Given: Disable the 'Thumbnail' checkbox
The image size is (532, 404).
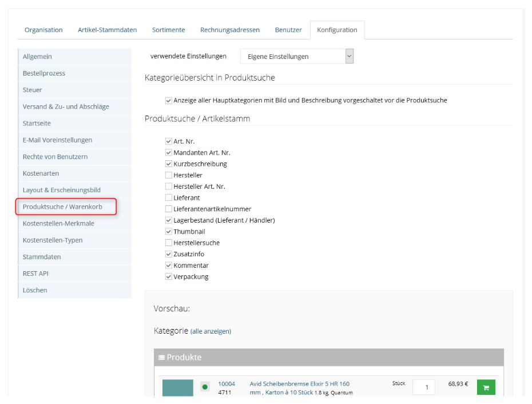Looking at the screenshot, I should click(x=169, y=232).
